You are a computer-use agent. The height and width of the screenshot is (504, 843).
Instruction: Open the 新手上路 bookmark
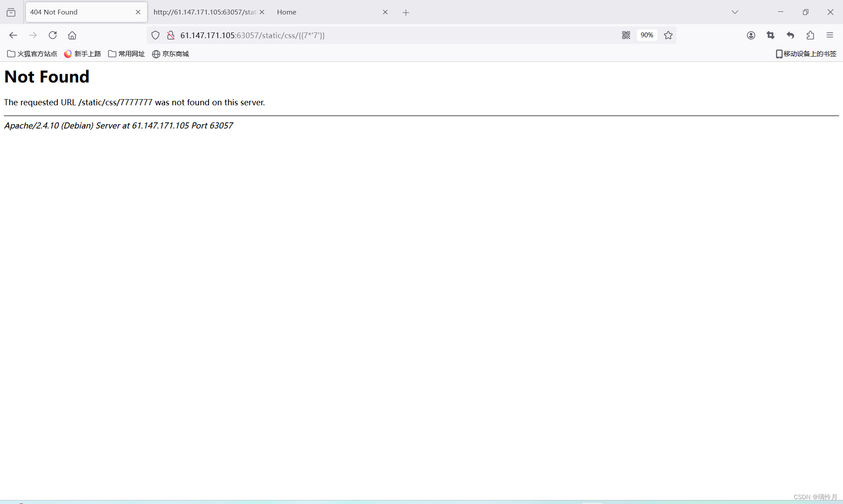[x=83, y=54]
